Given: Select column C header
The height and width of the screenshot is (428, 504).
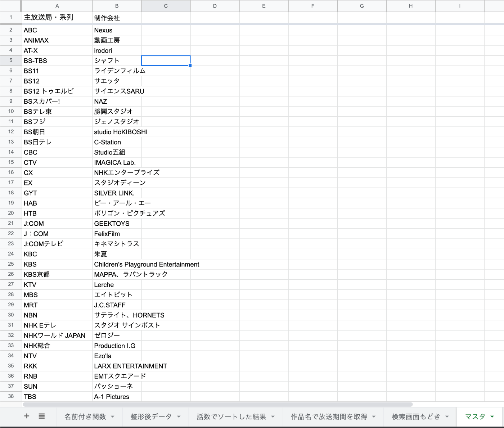Looking at the screenshot, I should pyautogui.click(x=166, y=6).
